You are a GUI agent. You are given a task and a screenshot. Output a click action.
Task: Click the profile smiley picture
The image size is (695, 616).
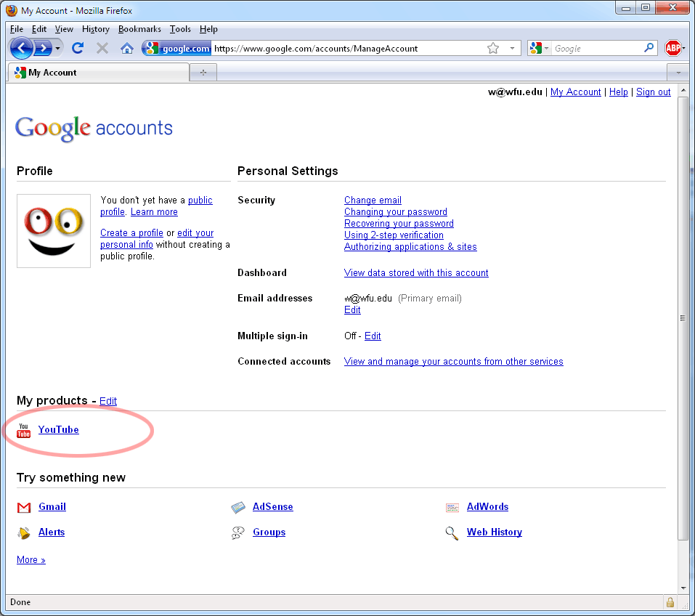pyautogui.click(x=54, y=231)
